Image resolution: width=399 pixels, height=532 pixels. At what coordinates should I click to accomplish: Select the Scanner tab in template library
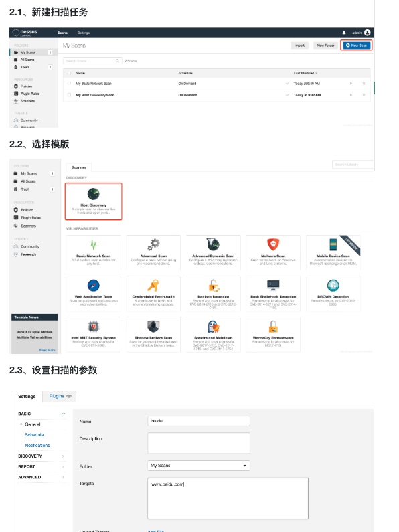point(79,167)
